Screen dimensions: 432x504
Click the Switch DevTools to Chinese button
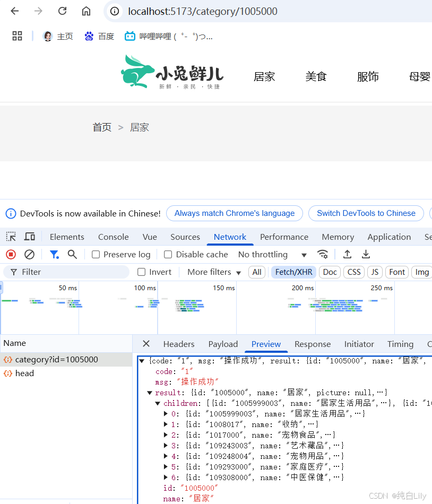366,213
